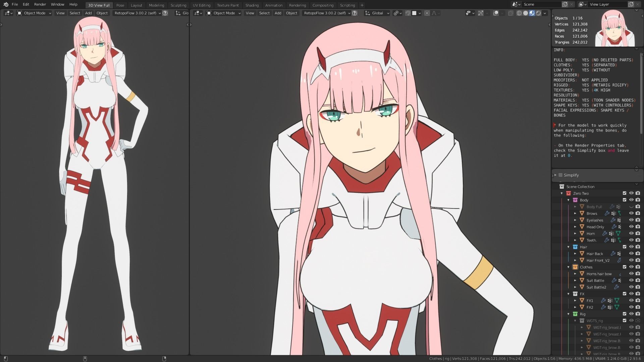
Task: Click the Hair collection blue box icon
Action: 575,247
